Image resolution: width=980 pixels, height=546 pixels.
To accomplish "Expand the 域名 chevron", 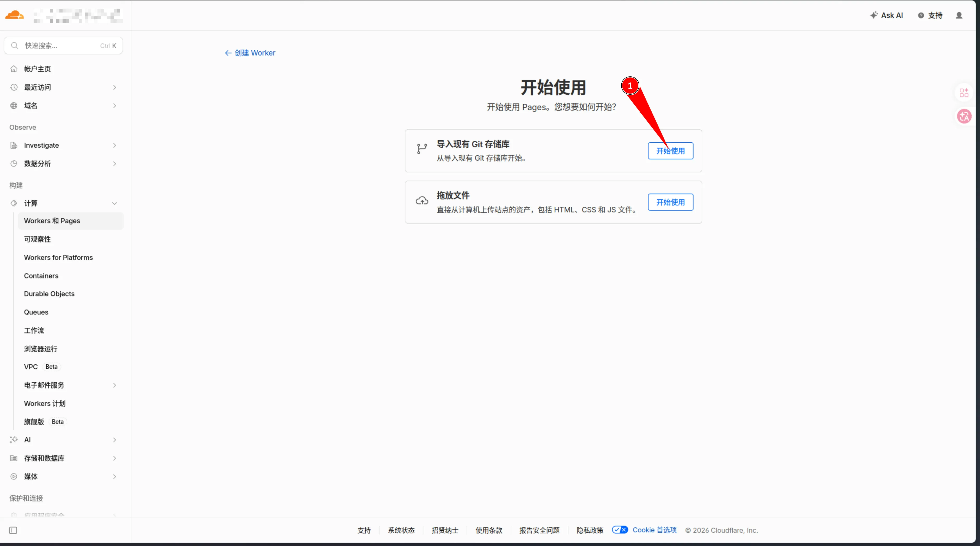I will click(x=114, y=106).
